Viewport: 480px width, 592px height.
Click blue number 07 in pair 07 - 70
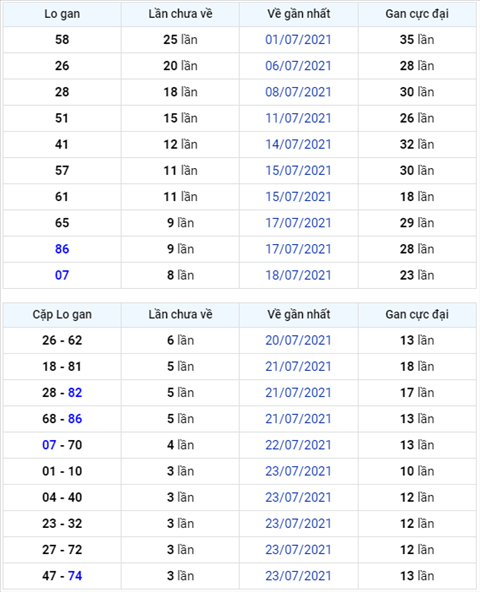coord(49,445)
